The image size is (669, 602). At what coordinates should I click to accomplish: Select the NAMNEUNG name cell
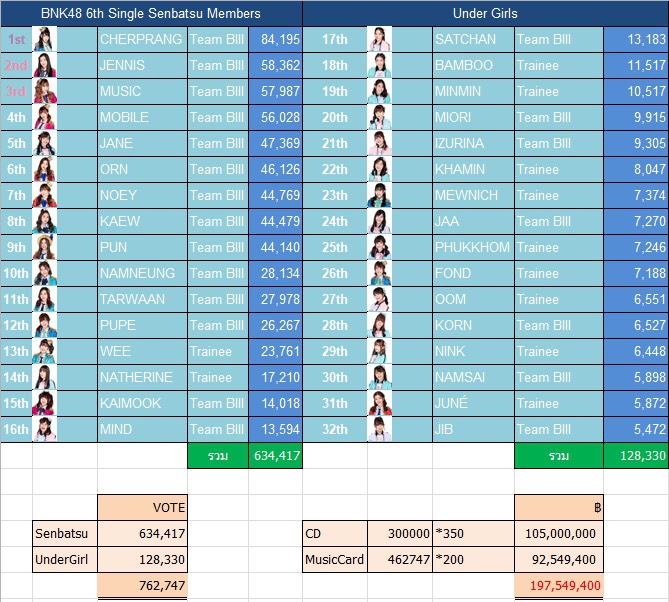click(142, 273)
